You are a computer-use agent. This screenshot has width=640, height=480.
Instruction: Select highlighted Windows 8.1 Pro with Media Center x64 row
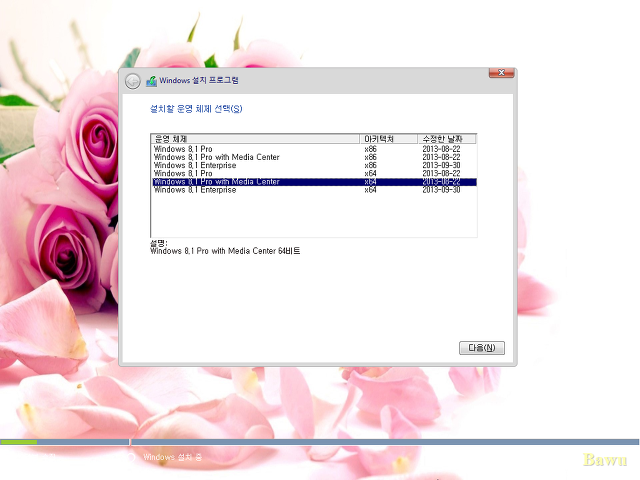[314, 182]
